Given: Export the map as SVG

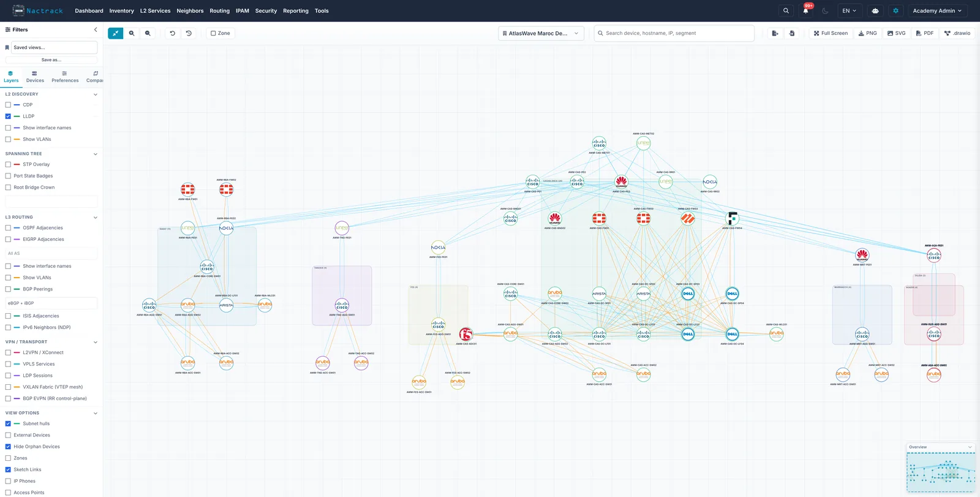Looking at the screenshot, I should tap(896, 33).
